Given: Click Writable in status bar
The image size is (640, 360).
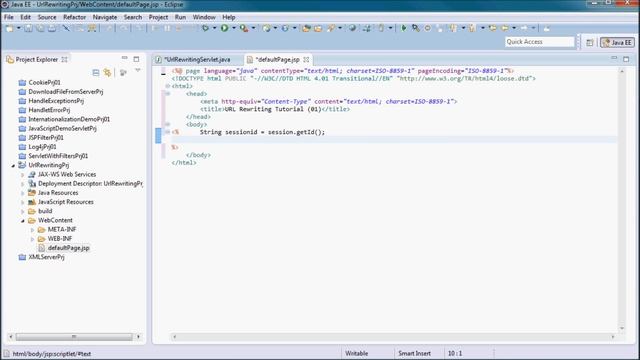Looking at the screenshot, I should tap(356, 353).
